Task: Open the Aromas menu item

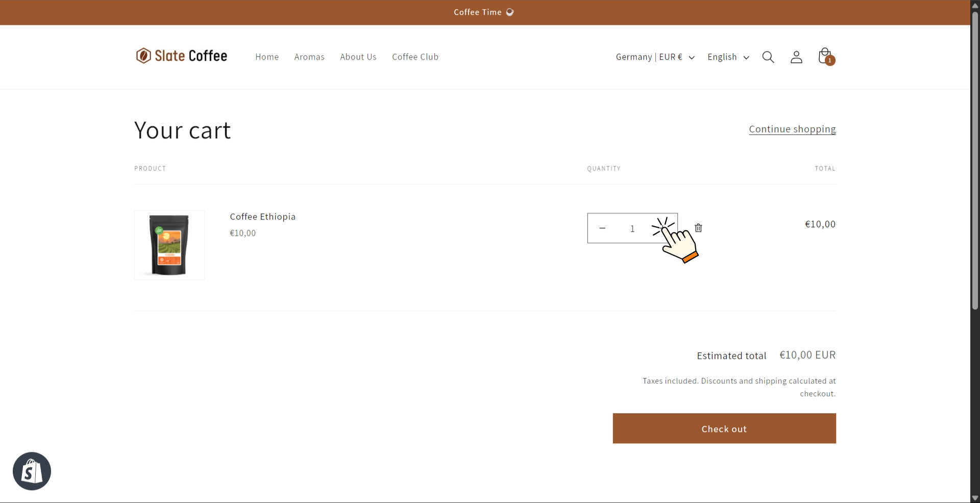Action: coord(309,57)
